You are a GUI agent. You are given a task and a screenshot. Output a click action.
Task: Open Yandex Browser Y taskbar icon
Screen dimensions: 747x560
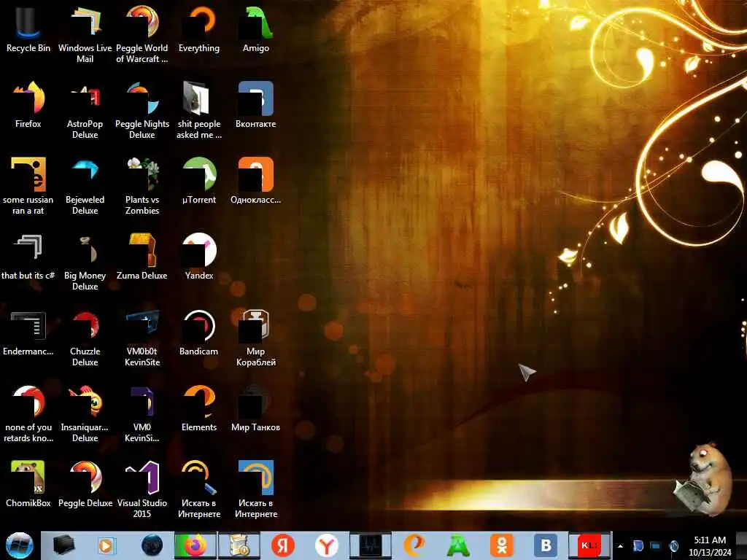326,545
